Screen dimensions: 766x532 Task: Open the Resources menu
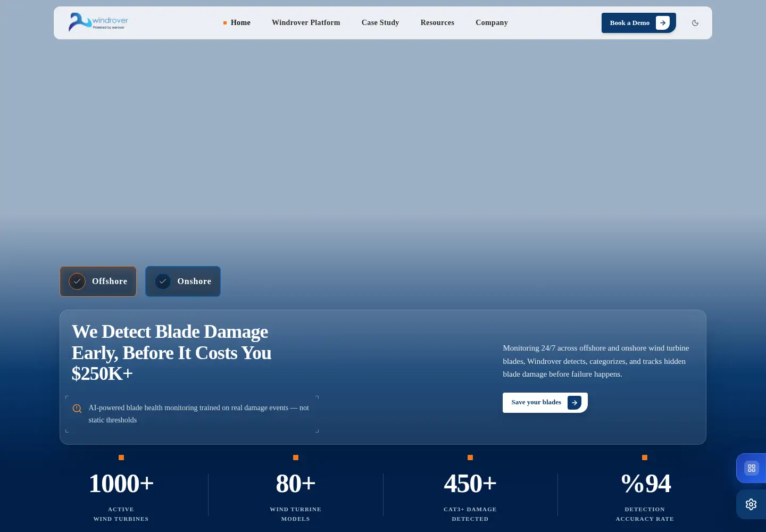[x=437, y=23]
